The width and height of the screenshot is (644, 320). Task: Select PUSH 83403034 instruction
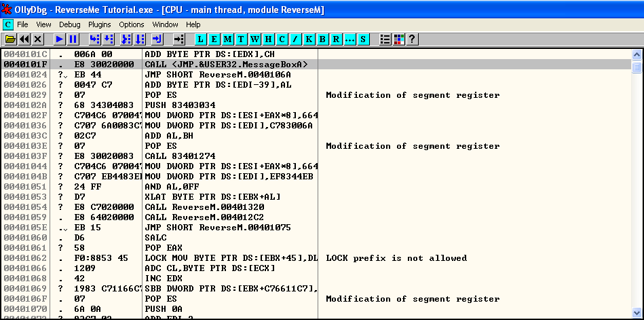pos(180,105)
